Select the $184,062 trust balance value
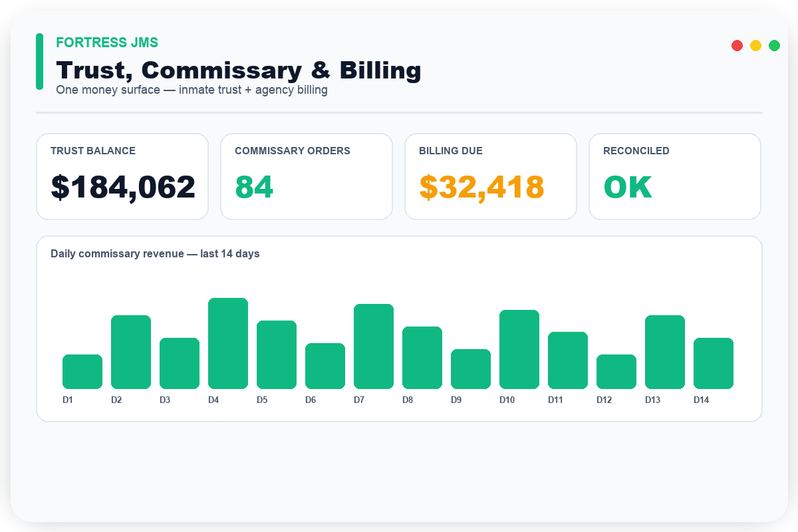Screen dimensions: 798x532 click(x=123, y=188)
